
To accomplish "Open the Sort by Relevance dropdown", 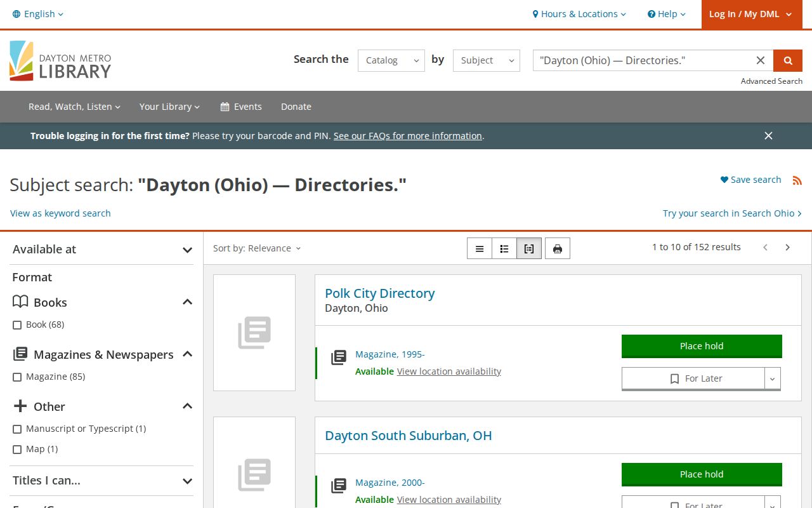I will tap(257, 248).
